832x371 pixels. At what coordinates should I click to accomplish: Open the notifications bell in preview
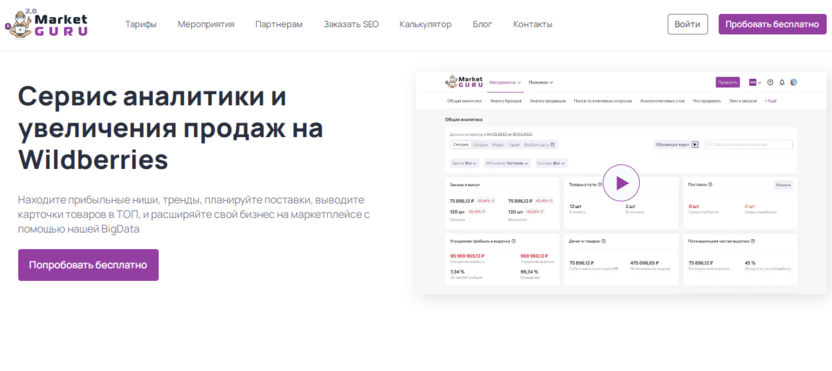pos(782,82)
